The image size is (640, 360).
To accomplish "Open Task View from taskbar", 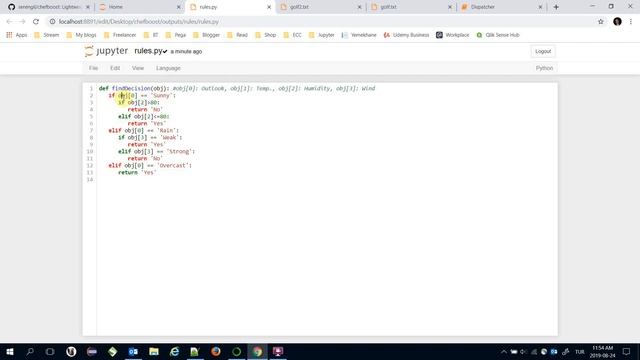I will coord(50,351).
